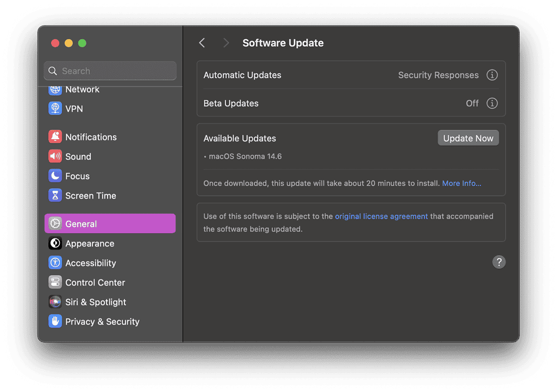
Task: Click the Accessibility icon in sidebar
Action: [55, 263]
